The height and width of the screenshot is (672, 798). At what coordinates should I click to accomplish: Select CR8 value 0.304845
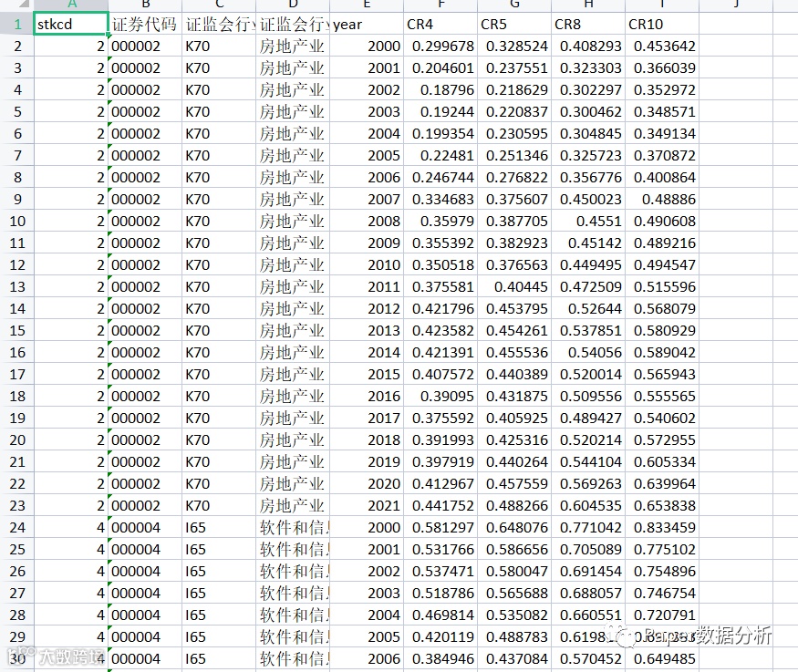click(588, 133)
